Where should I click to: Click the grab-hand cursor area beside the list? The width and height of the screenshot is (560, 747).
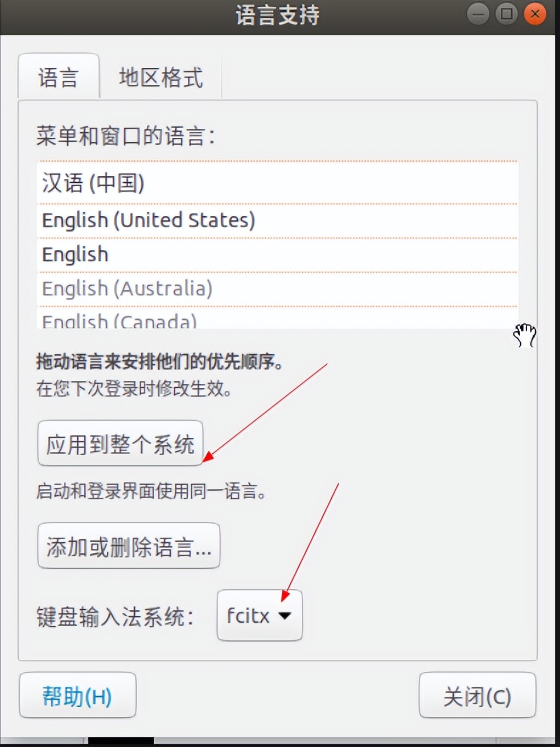524,336
